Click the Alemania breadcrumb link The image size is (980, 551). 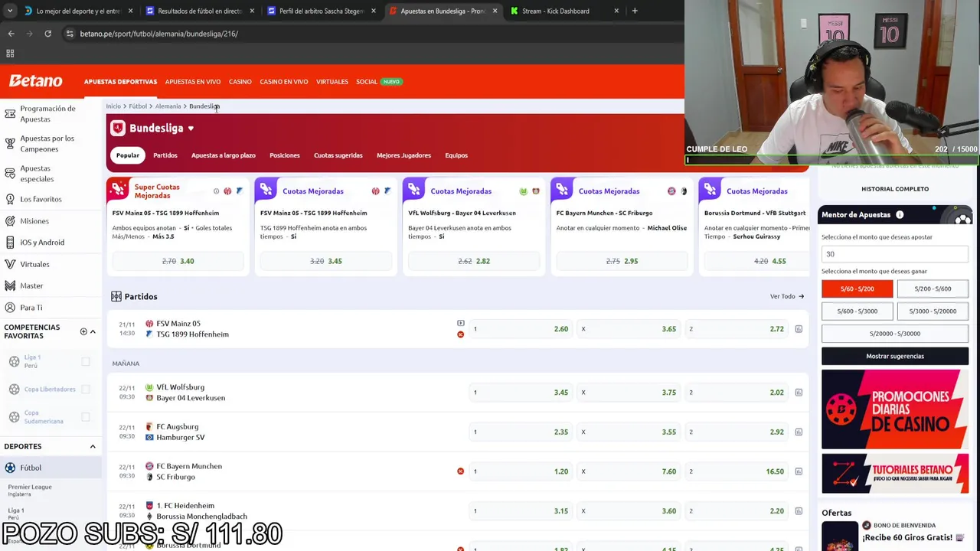point(168,106)
